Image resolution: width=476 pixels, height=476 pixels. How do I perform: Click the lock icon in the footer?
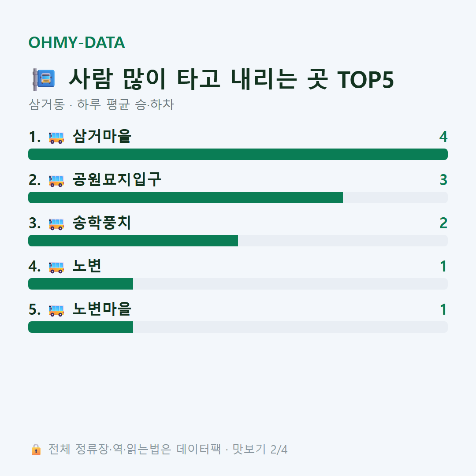[x=36, y=449]
